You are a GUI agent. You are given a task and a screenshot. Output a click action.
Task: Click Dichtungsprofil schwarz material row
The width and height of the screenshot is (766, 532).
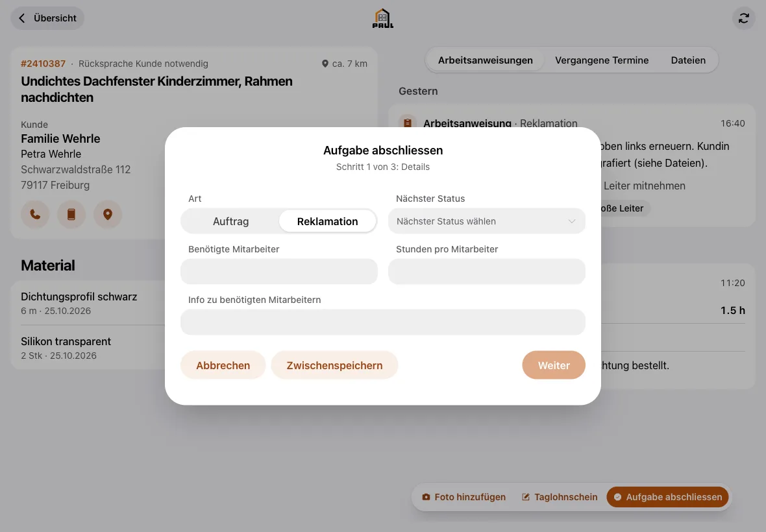coord(93,303)
